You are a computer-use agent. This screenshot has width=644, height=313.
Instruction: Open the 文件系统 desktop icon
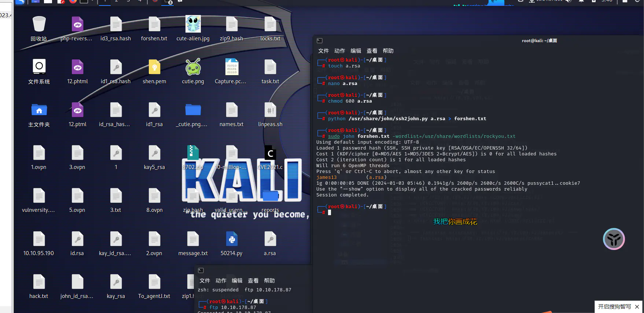click(x=39, y=67)
